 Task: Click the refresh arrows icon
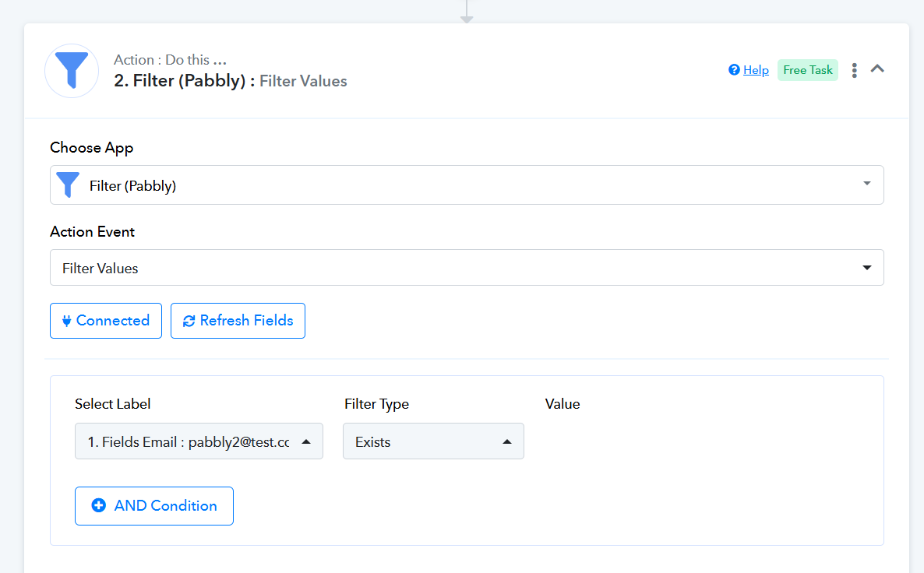189,321
